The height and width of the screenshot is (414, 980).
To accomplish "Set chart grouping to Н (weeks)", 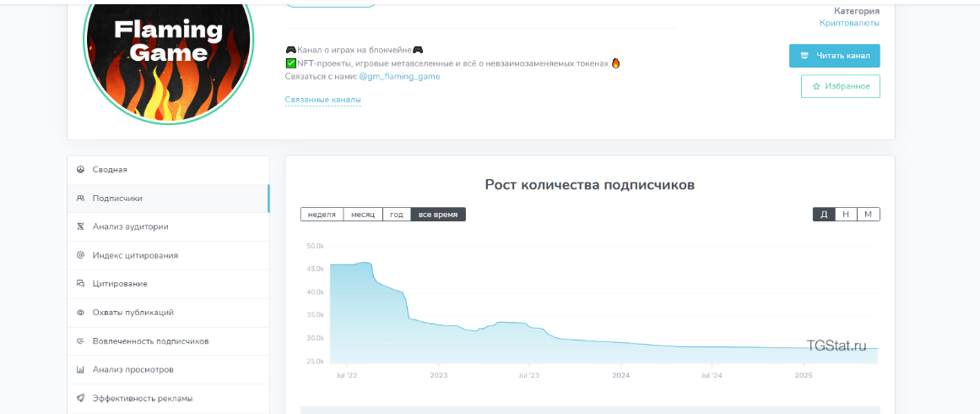I will click(x=846, y=215).
